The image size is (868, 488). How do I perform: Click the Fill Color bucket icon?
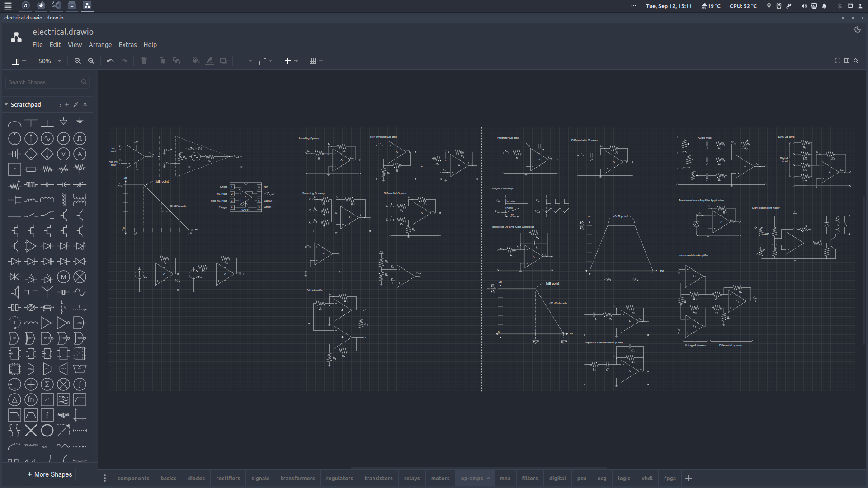[196, 61]
